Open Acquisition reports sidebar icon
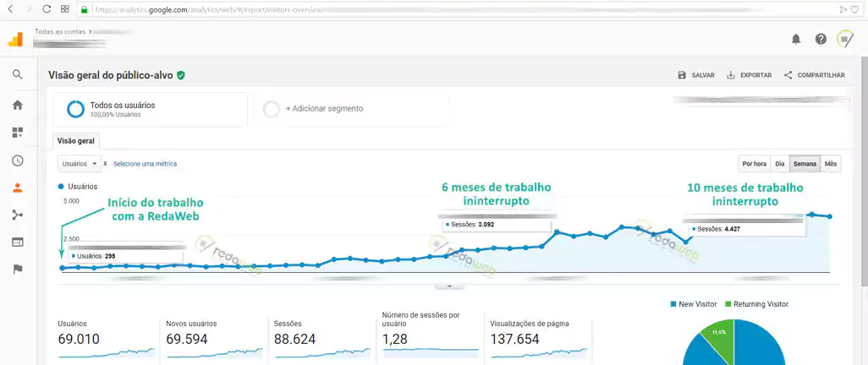The height and width of the screenshot is (365, 868). pos(17,215)
